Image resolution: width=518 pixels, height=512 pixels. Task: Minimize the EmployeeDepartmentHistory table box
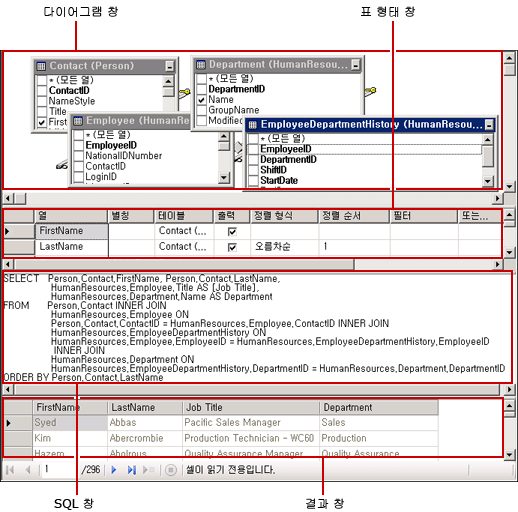tap(489, 125)
